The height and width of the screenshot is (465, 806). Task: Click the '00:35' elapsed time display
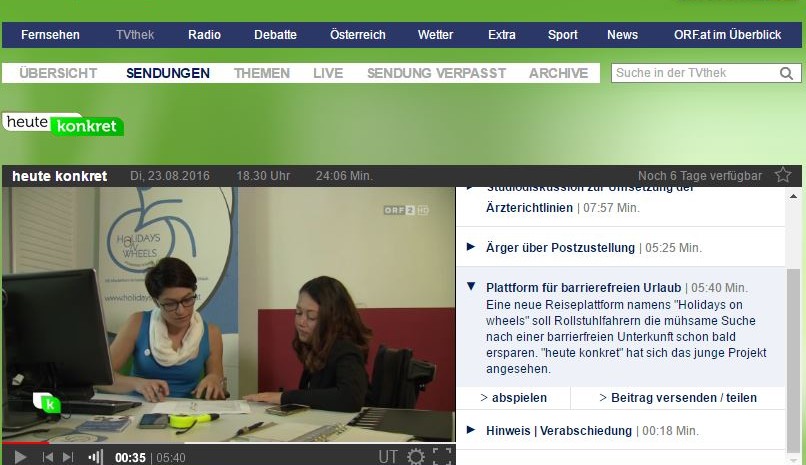130,457
